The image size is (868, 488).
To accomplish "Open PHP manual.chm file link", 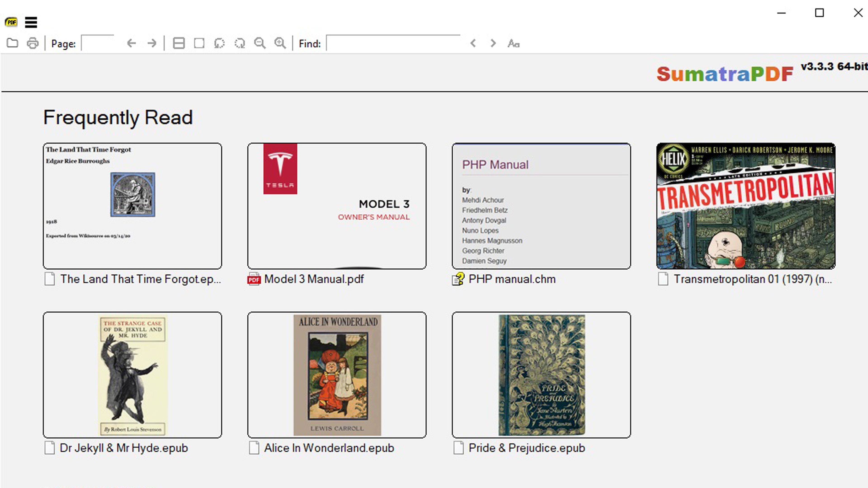I will [x=512, y=279].
